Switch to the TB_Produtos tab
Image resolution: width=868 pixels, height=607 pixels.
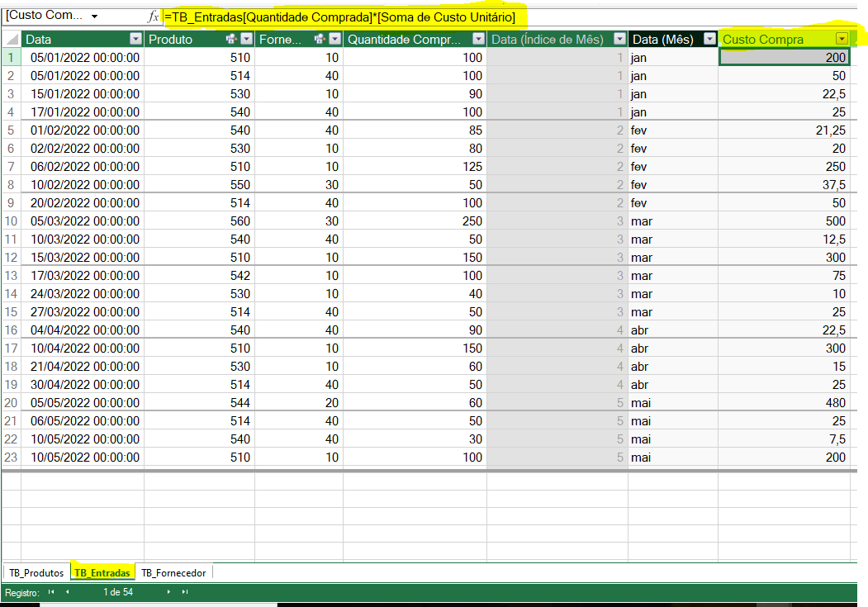tap(36, 572)
